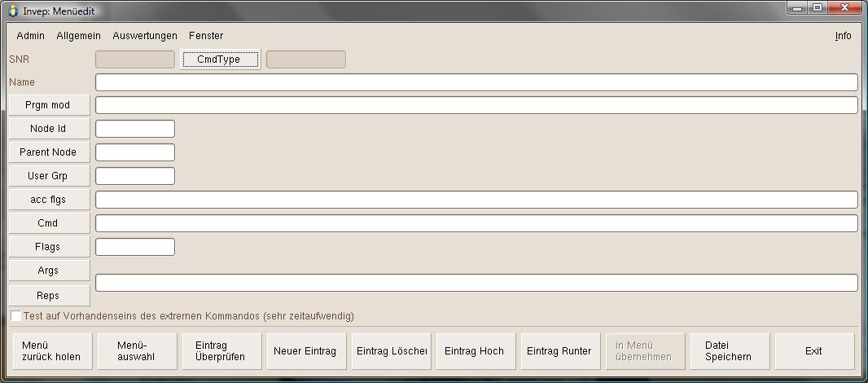Image resolution: width=868 pixels, height=383 pixels.
Task: Focus the Flags input field
Action: 135,247
